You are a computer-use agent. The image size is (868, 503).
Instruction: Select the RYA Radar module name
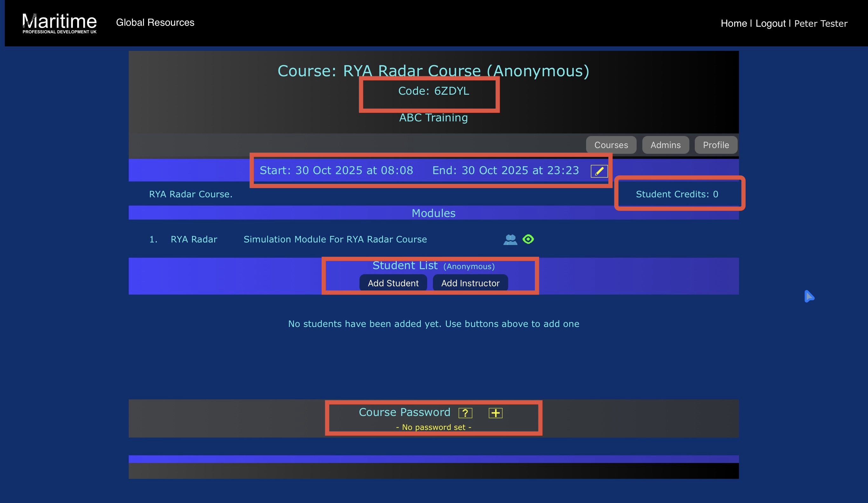point(194,239)
